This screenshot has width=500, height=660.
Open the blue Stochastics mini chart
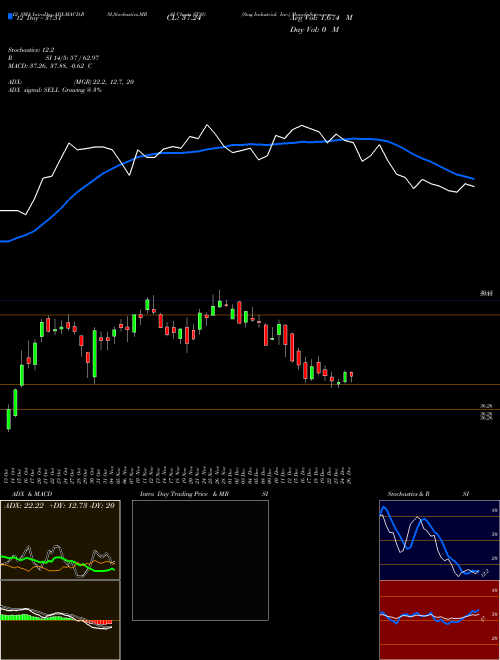click(x=439, y=540)
